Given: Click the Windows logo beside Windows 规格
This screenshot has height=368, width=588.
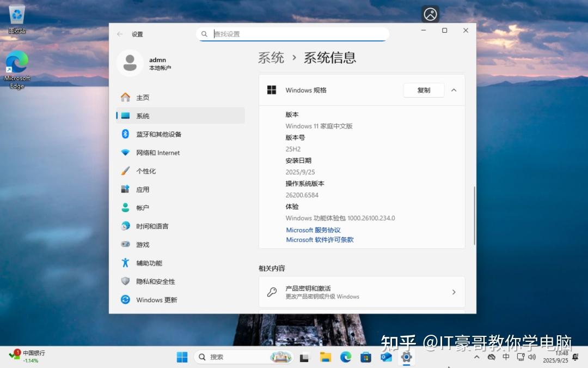Looking at the screenshot, I should click(x=272, y=90).
